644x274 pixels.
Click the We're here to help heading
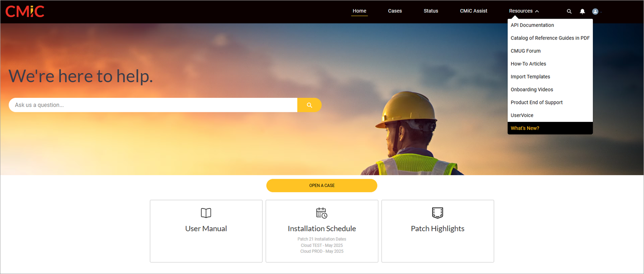81,76
